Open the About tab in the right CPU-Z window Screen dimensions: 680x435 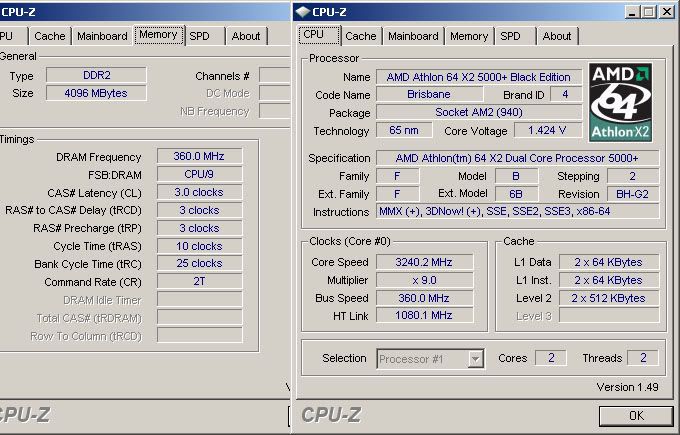tap(557, 36)
